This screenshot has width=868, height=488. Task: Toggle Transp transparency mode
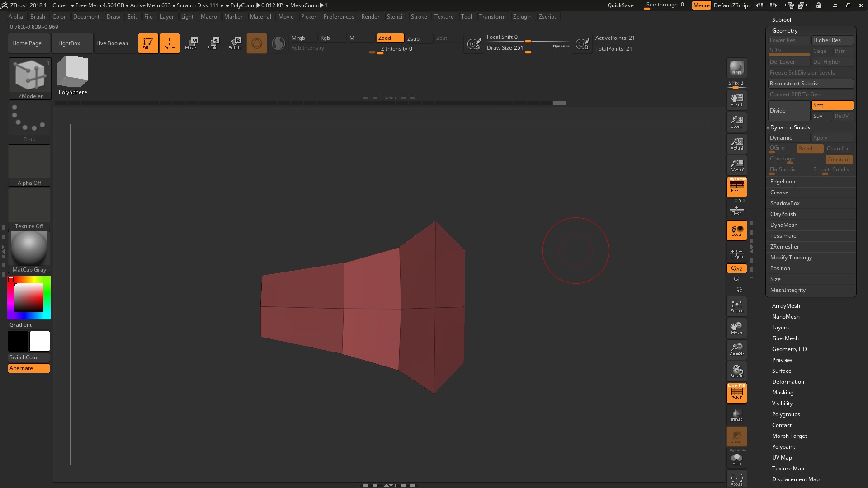(736, 414)
